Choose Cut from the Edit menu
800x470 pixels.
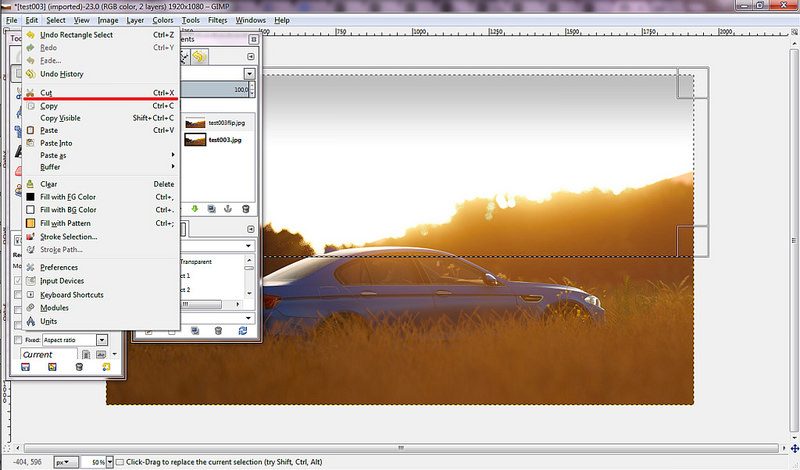click(101, 93)
